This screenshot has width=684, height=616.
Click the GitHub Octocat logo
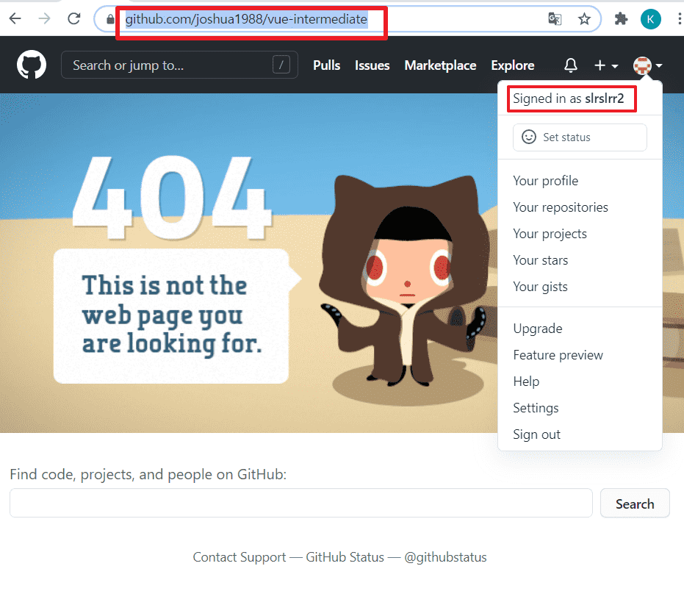tap(32, 65)
